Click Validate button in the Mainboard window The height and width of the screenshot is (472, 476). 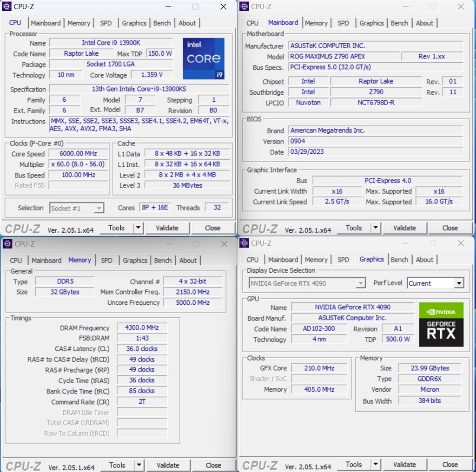[x=404, y=228]
